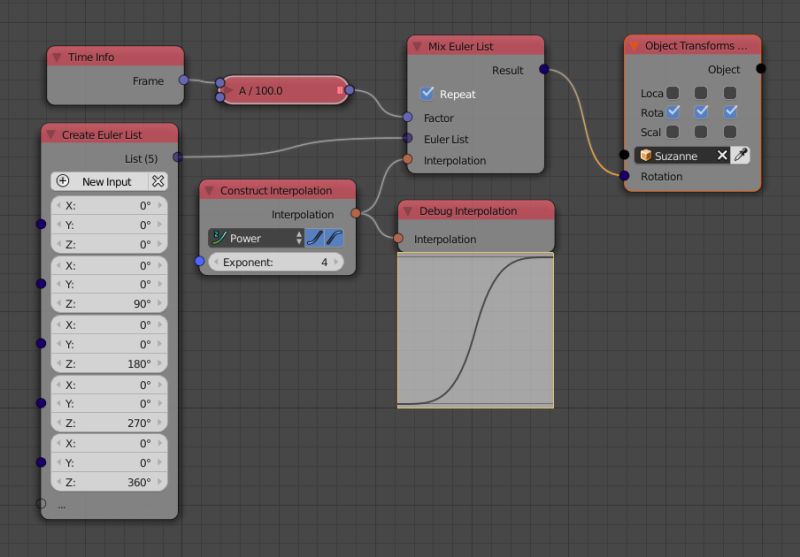Collapse the Debug Interpolation node
This screenshot has height=557, width=800.
coord(408,211)
